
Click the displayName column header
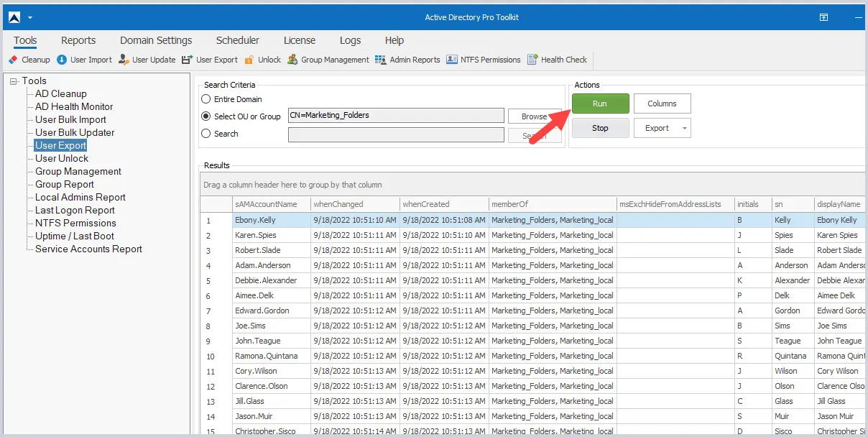click(839, 204)
